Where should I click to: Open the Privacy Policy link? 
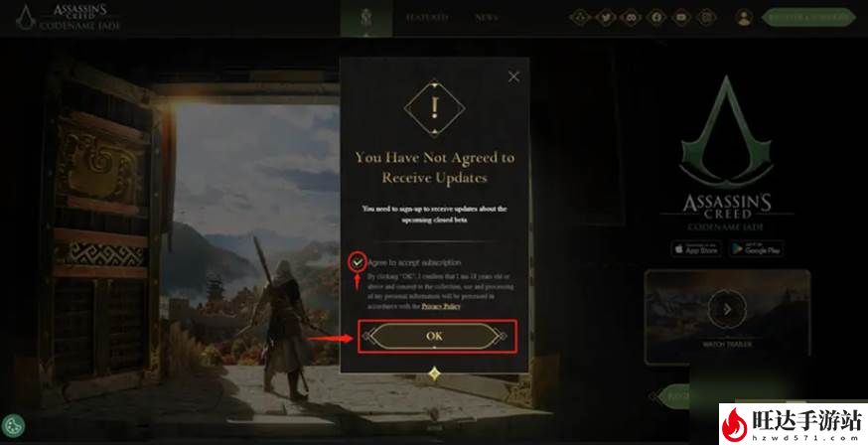[x=441, y=306]
